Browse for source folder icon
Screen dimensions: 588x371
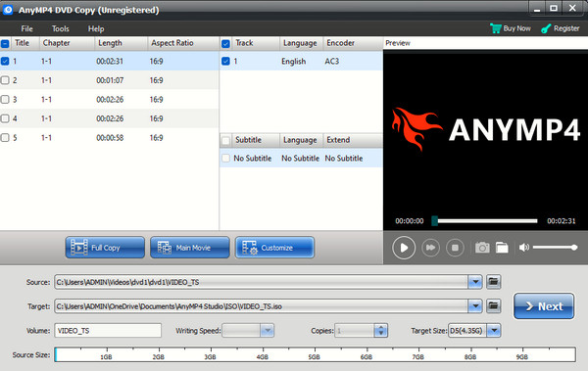494,282
